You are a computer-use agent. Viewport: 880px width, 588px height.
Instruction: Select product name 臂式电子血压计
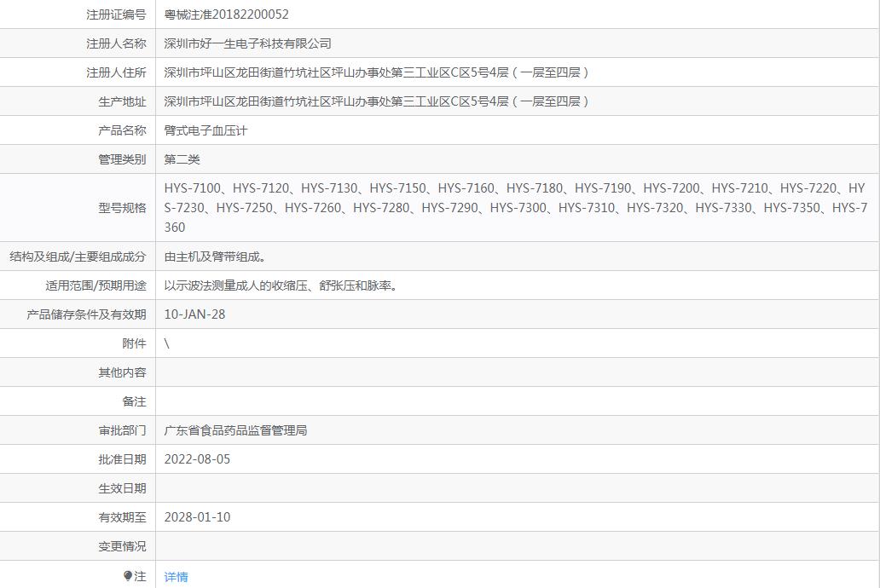(x=206, y=130)
